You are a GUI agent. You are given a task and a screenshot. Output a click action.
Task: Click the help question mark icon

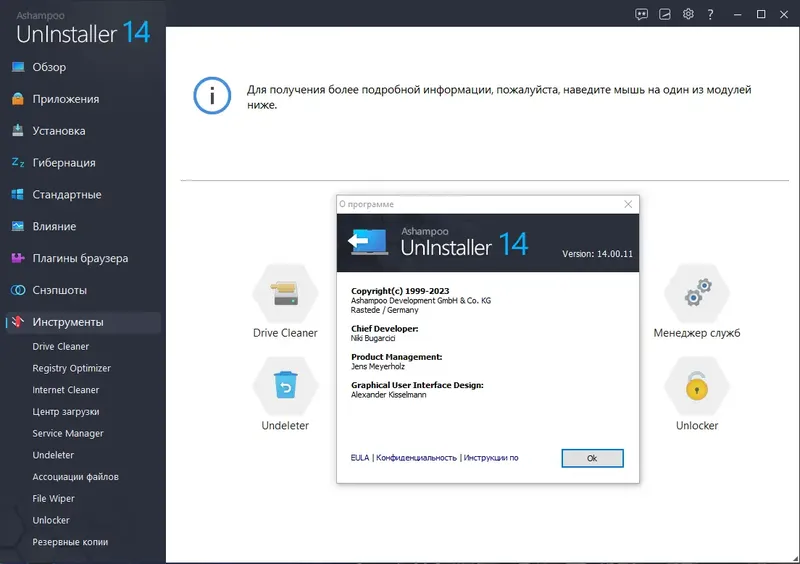point(710,14)
